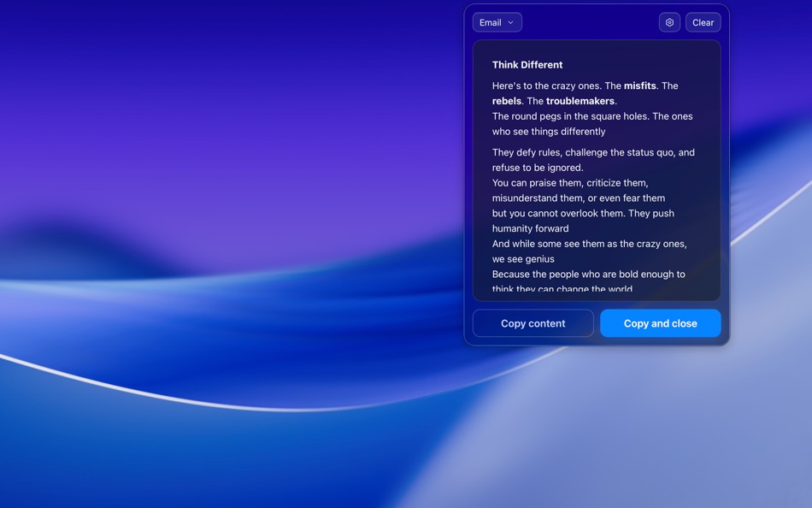Click the Email label in the toolbar
812x508 pixels.
pos(489,22)
